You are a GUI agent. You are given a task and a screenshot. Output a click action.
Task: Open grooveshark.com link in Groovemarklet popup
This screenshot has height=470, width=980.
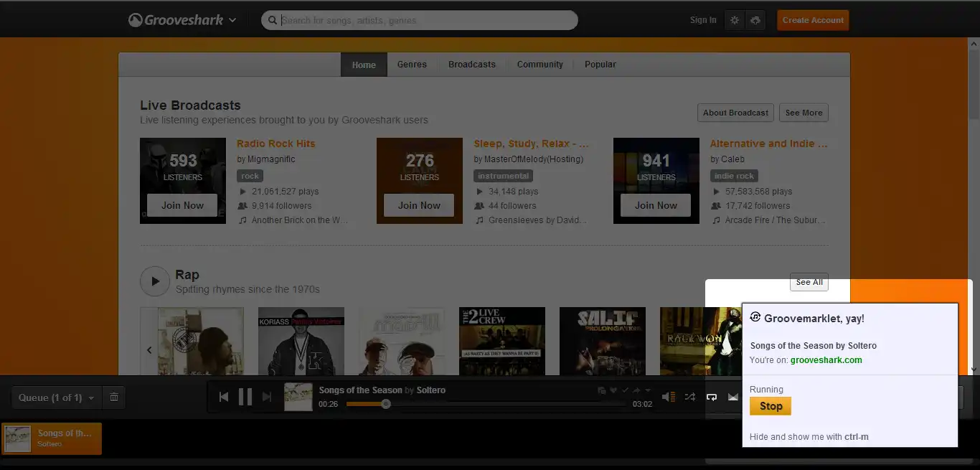click(x=826, y=360)
